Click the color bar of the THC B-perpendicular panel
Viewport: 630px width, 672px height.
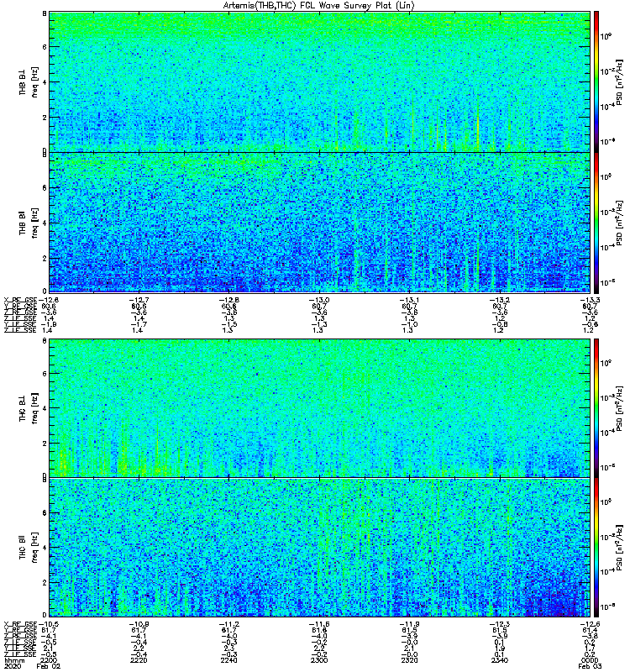click(x=596, y=408)
